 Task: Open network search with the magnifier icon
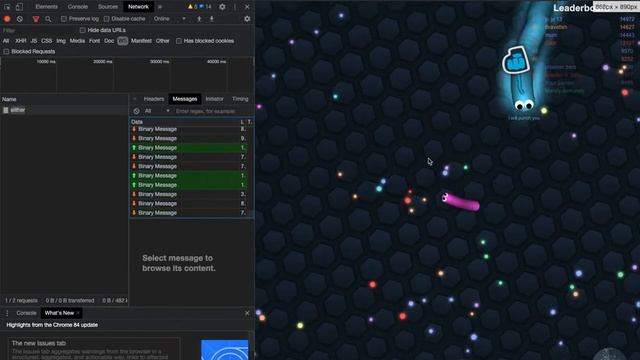coord(48,19)
